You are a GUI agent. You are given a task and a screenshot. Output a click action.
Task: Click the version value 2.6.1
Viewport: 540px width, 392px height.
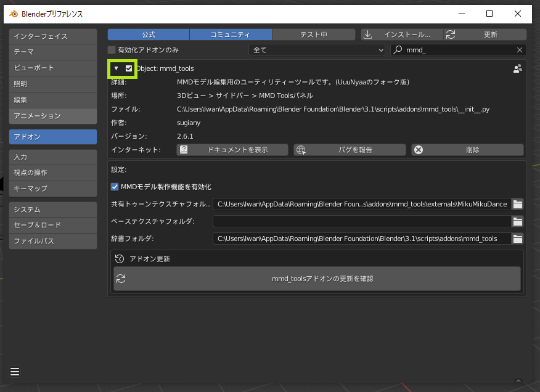click(x=185, y=136)
